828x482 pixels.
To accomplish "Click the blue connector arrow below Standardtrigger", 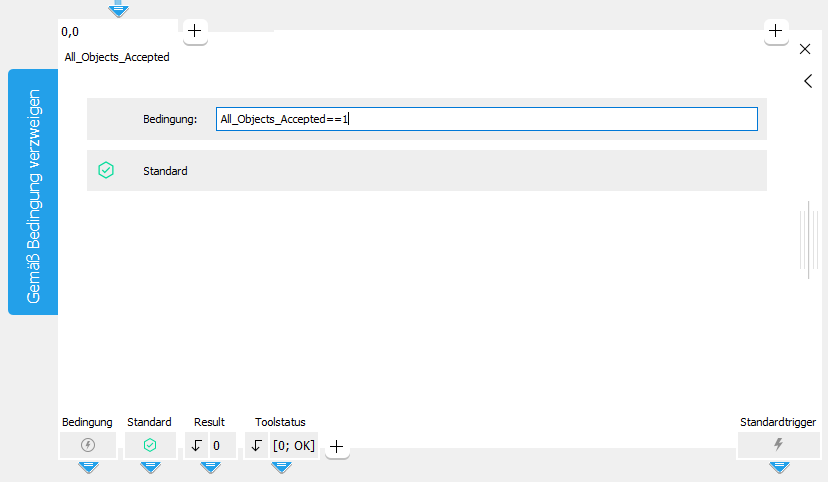I will point(778,466).
